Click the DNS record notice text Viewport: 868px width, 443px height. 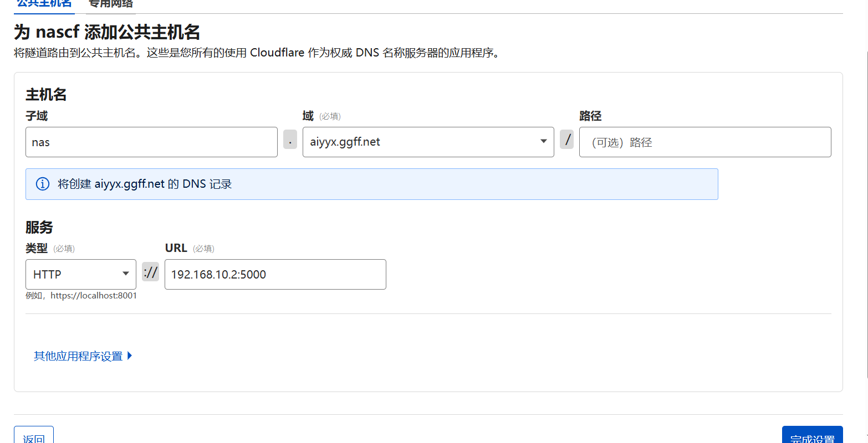(x=144, y=184)
